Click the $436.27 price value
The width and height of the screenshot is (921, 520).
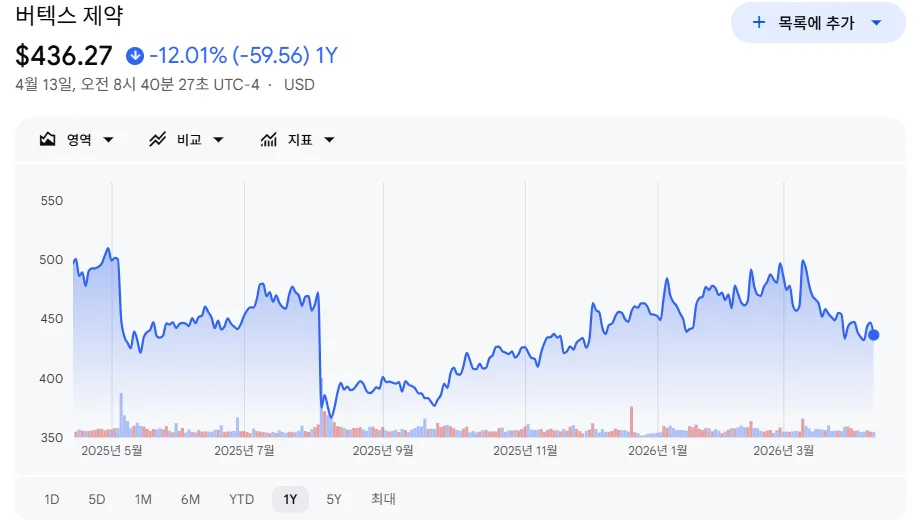tap(63, 56)
